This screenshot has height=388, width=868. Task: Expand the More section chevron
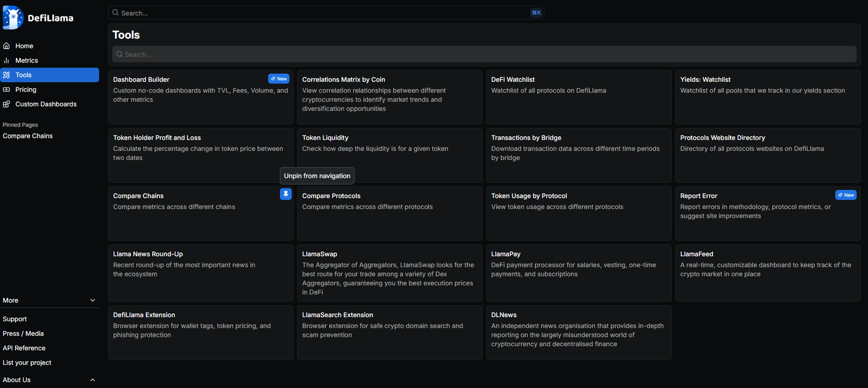point(93,300)
